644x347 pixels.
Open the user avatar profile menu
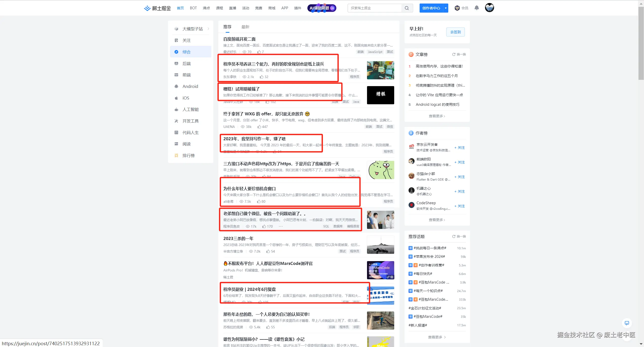[x=489, y=8]
